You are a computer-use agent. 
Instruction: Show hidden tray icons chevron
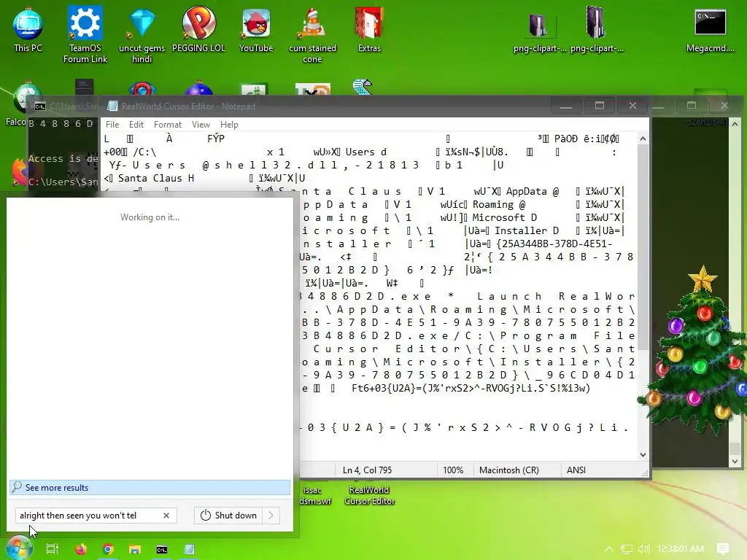point(608,549)
